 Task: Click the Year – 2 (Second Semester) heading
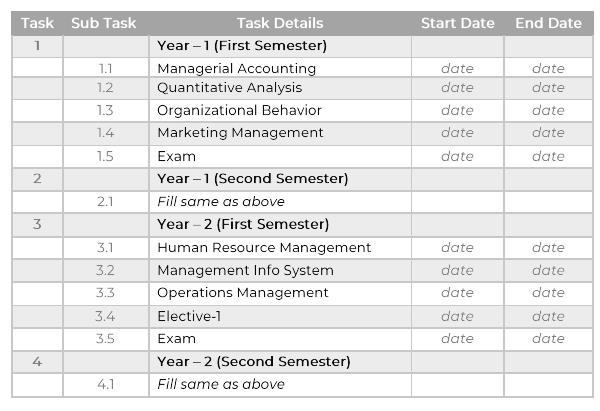[254, 362]
